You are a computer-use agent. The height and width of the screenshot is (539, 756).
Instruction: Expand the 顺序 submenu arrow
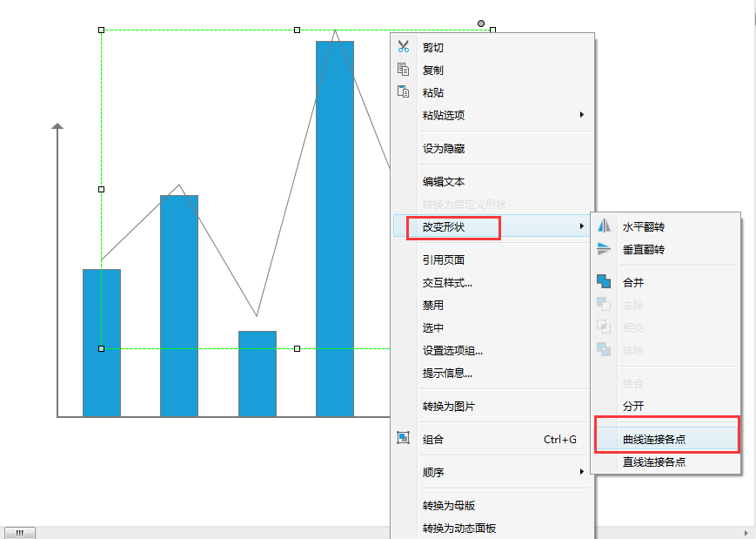[x=582, y=472]
